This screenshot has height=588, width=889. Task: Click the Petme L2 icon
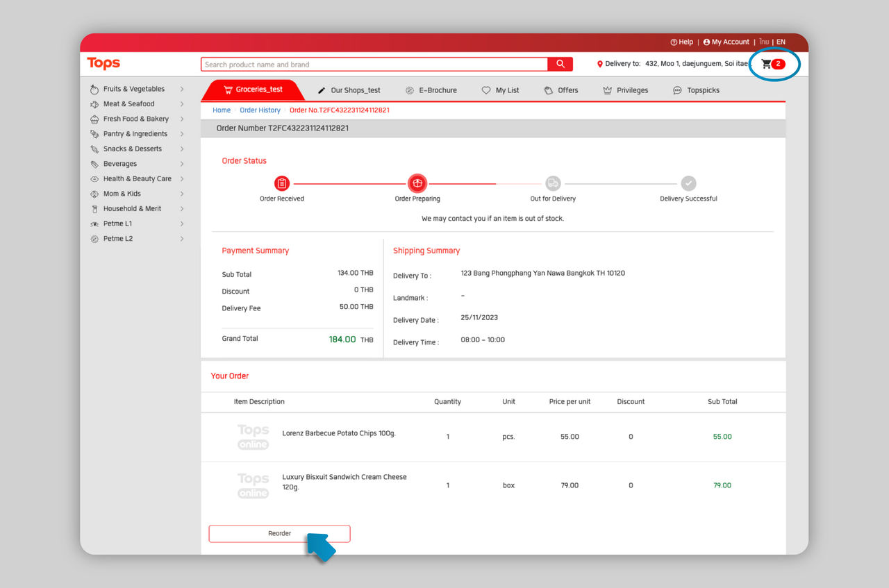[x=95, y=239]
